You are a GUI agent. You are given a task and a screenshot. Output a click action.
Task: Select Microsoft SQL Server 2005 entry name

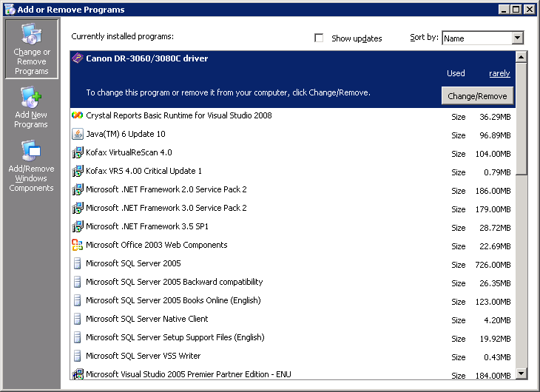tap(133, 263)
